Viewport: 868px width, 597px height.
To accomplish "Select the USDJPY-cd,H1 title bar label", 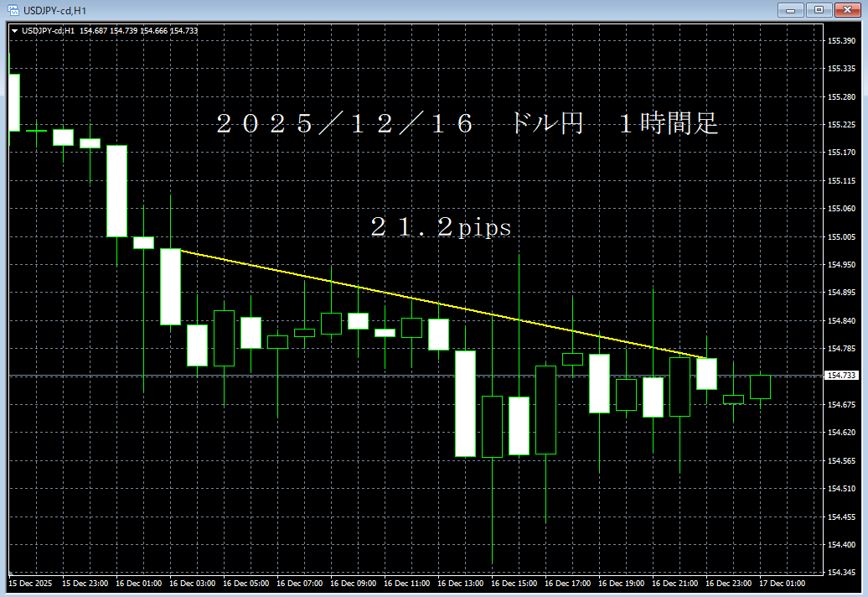I will [x=54, y=9].
